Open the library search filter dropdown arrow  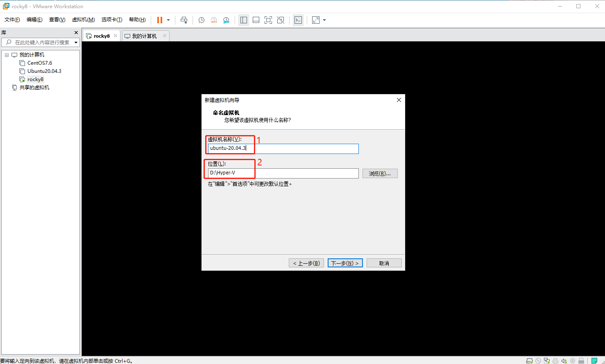click(76, 43)
